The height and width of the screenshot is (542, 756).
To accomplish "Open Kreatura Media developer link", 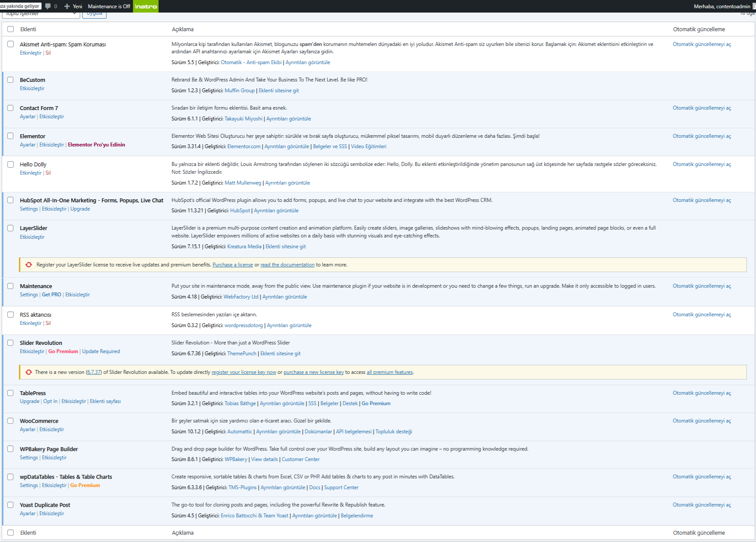I will click(244, 247).
